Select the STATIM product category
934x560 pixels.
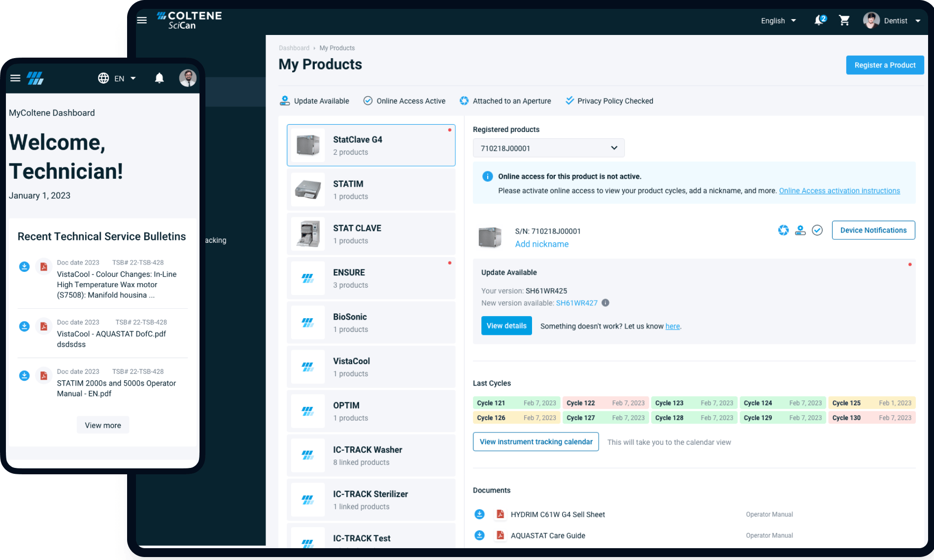[371, 190]
